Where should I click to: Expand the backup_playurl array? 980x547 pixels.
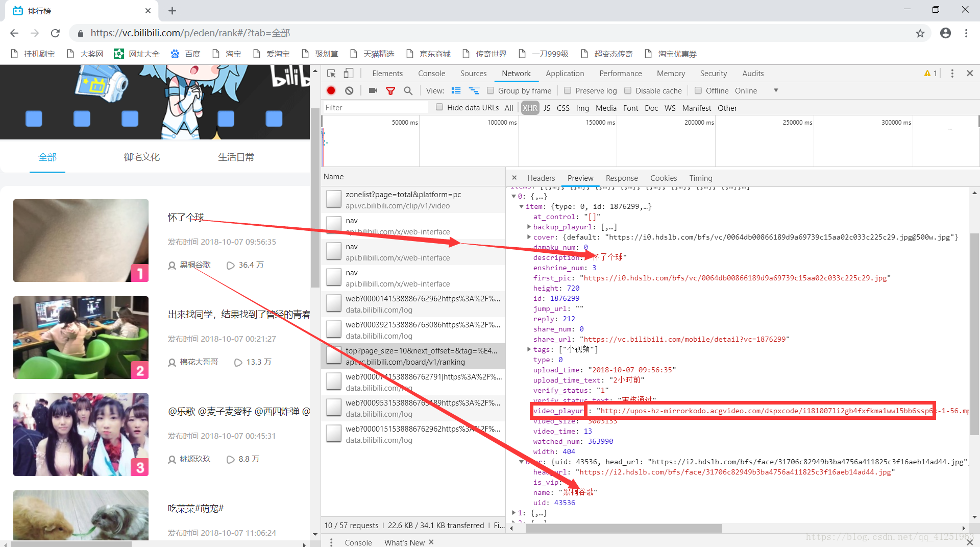[529, 226]
